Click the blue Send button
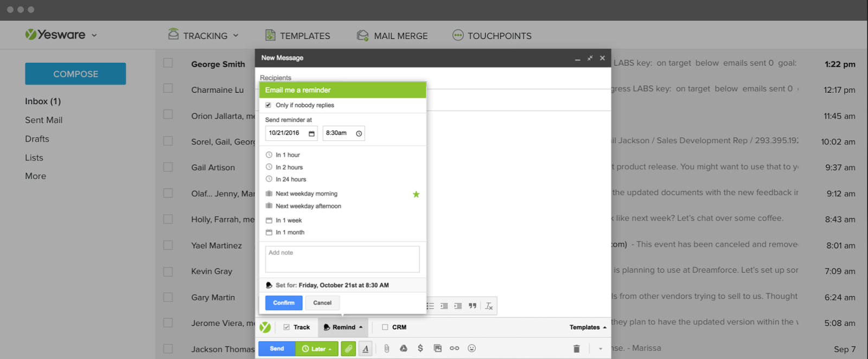The image size is (868, 359). coord(277,349)
